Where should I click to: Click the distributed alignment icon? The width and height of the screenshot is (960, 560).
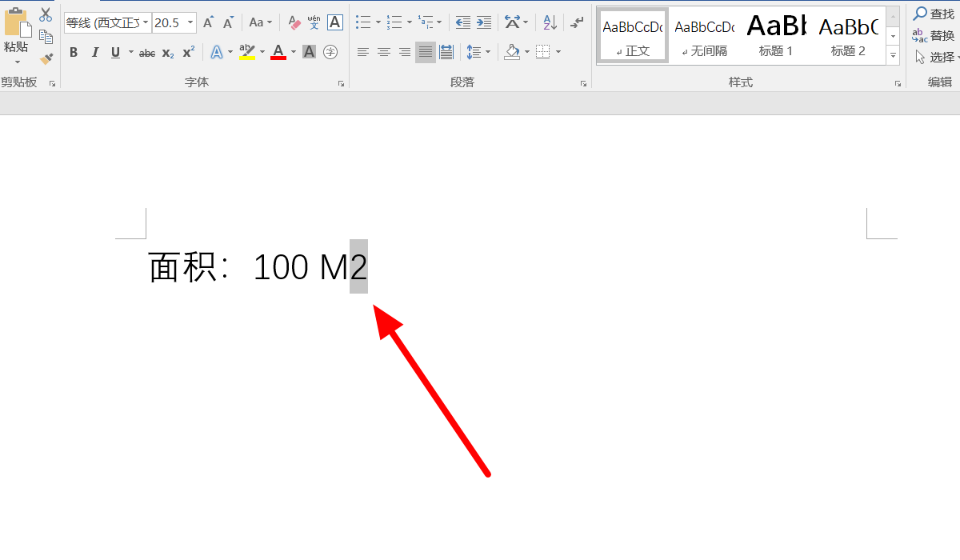point(446,53)
